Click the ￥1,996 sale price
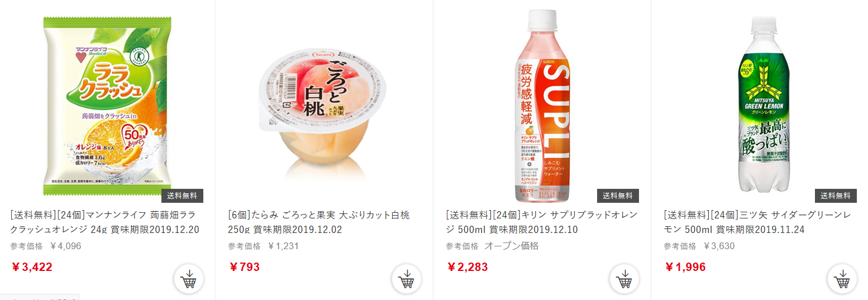This screenshot has width=868, height=300. [x=685, y=267]
